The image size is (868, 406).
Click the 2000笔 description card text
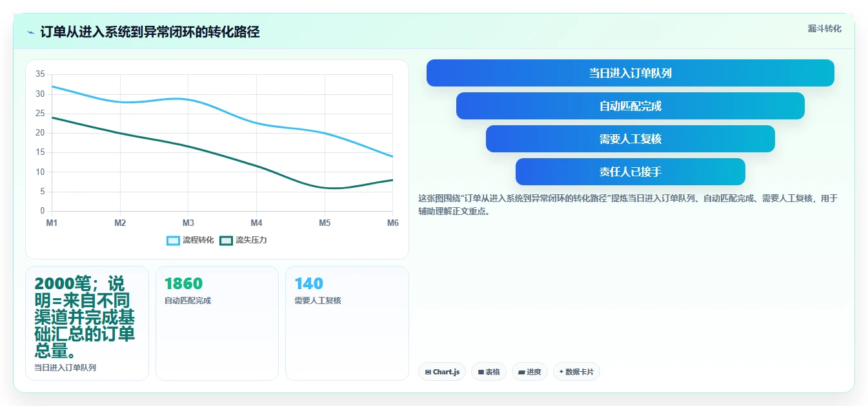85,318
